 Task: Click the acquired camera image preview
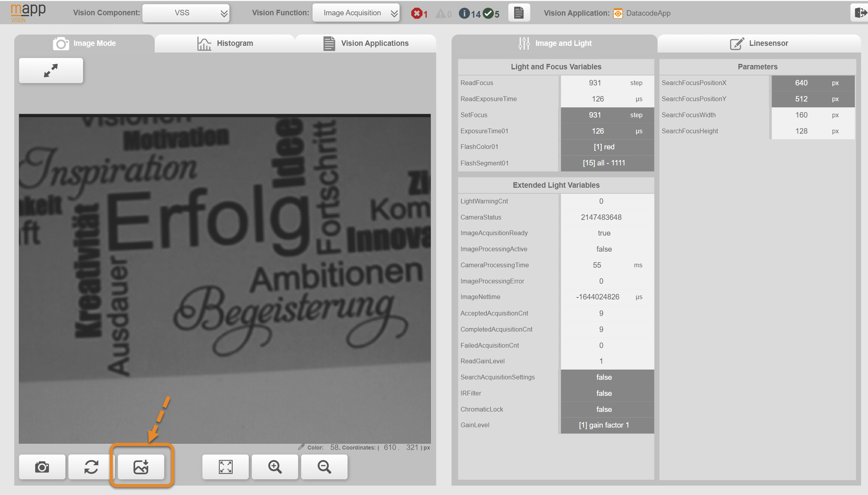coord(225,279)
